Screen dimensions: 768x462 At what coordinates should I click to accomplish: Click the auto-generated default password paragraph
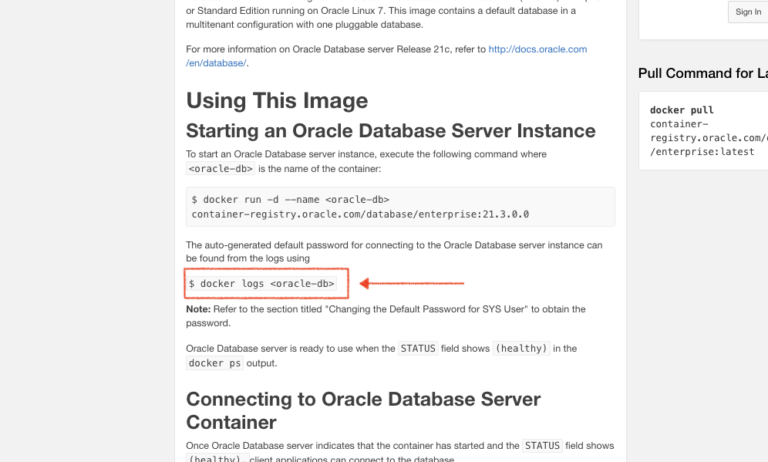pyautogui.click(x=394, y=251)
